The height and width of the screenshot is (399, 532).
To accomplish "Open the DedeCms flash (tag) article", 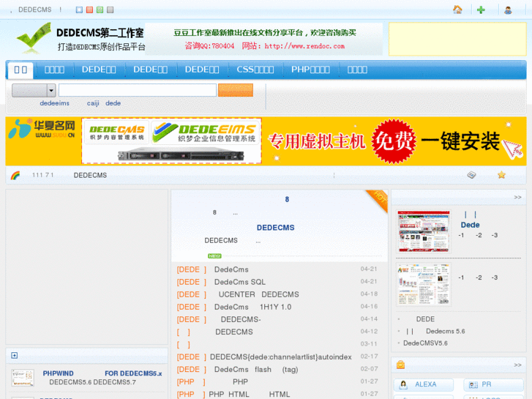I will [256, 370].
